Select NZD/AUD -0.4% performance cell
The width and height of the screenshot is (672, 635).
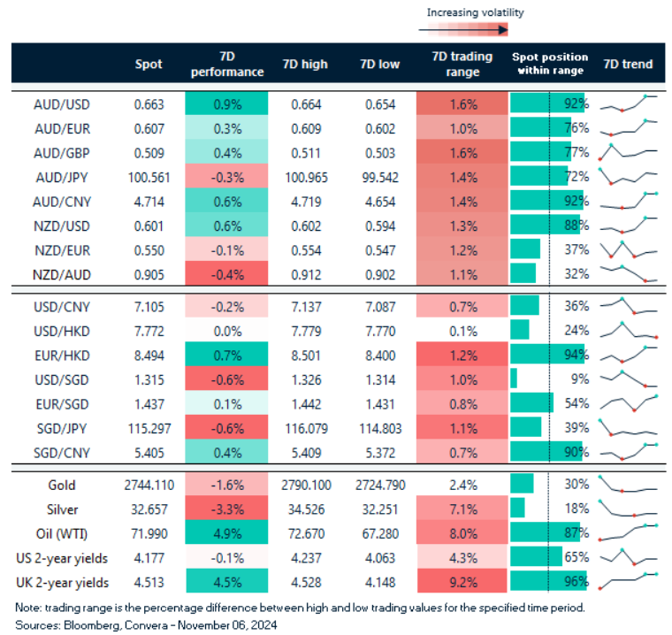pyautogui.click(x=226, y=273)
